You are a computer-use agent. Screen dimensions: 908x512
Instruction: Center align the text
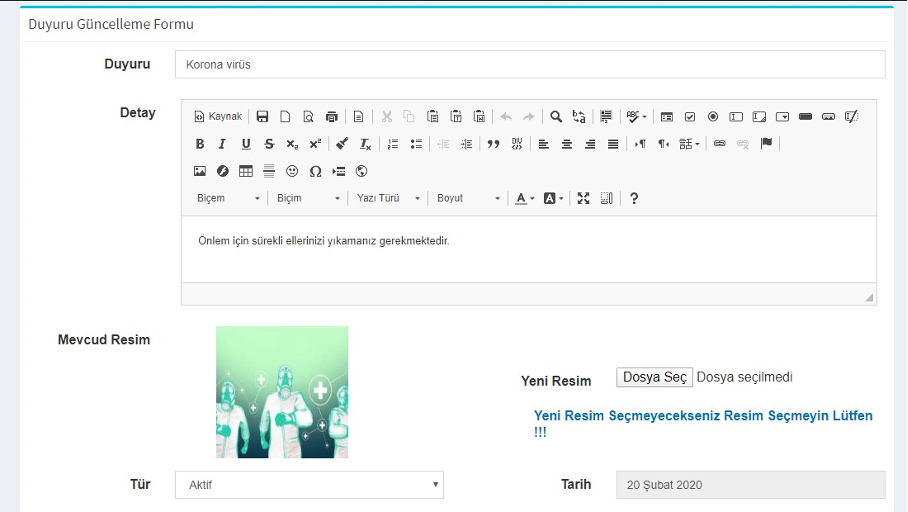click(566, 144)
